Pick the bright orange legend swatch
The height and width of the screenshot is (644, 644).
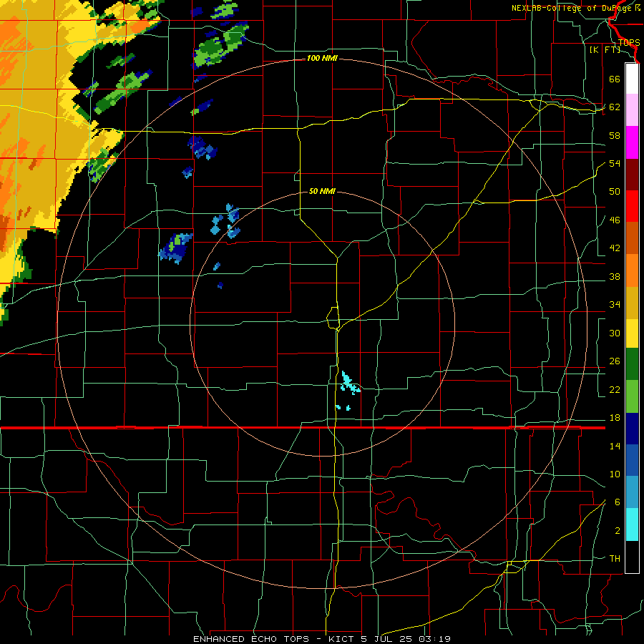[632, 270]
